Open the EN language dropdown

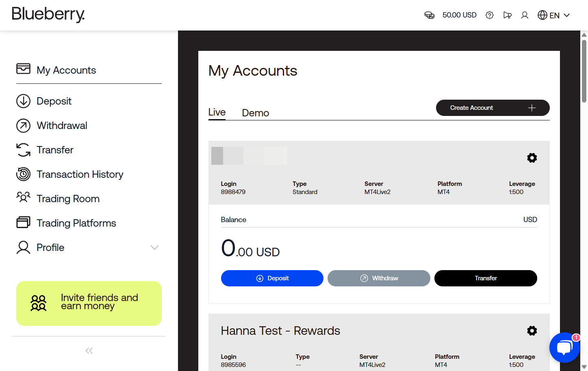click(554, 15)
